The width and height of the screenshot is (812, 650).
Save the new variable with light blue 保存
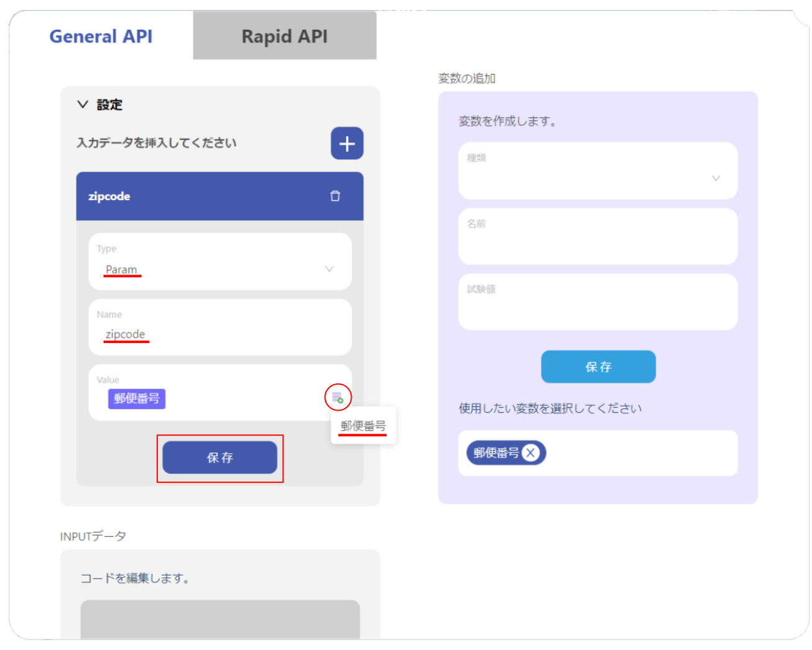tap(598, 367)
